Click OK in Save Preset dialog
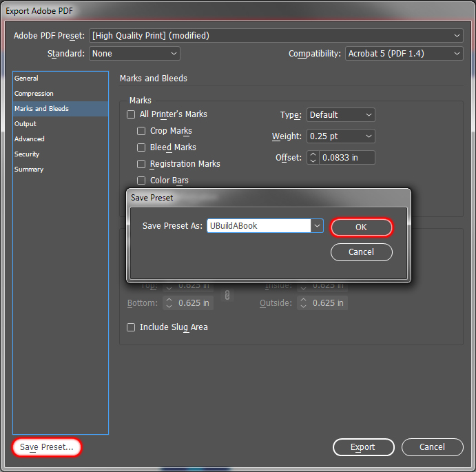 361,227
